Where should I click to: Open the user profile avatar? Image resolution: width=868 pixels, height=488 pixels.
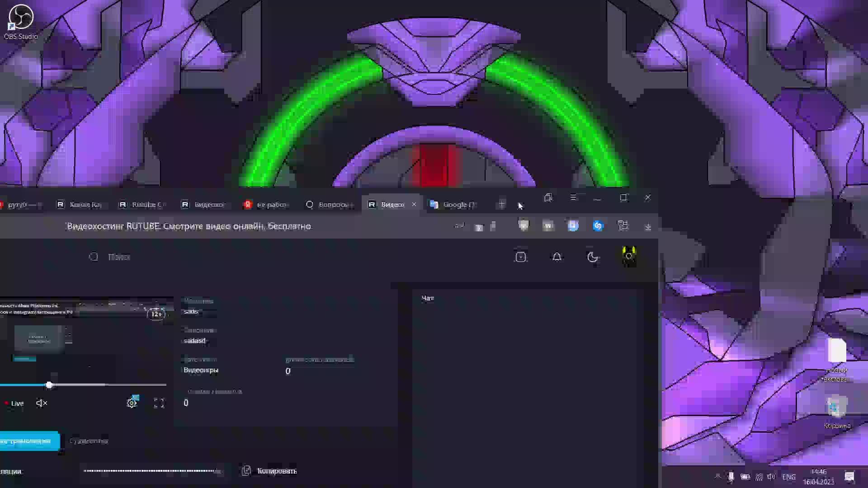coord(629,257)
